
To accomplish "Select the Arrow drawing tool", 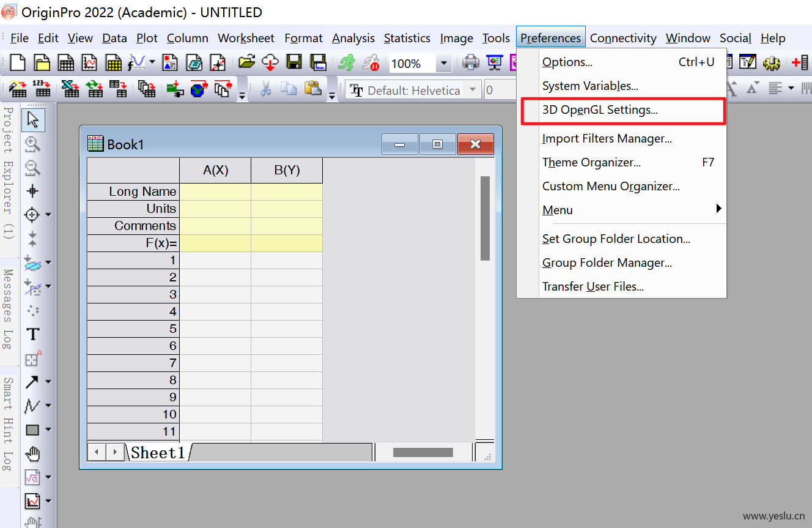I will [x=32, y=382].
